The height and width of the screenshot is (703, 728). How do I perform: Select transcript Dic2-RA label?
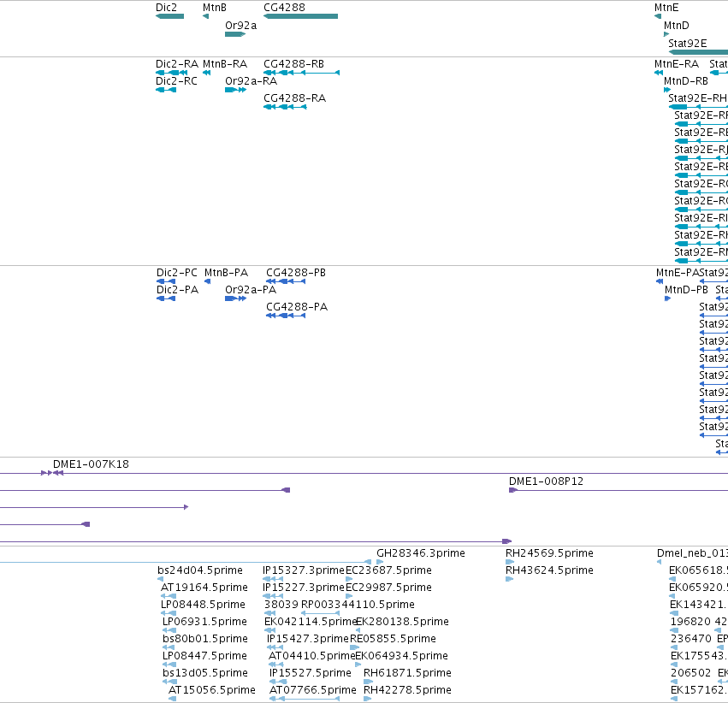pyautogui.click(x=176, y=64)
